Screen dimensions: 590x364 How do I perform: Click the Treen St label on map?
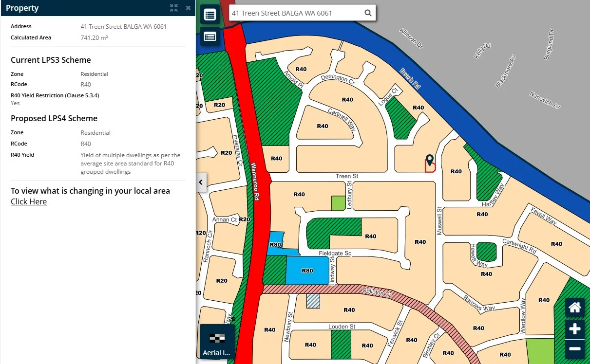coord(347,176)
